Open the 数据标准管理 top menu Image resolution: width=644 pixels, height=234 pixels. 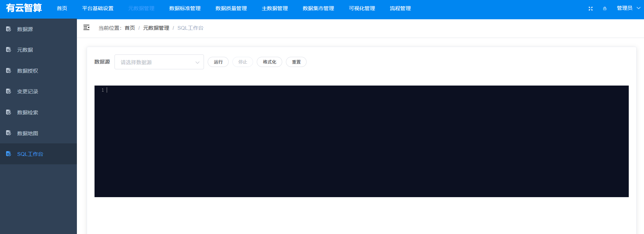[185, 8]
